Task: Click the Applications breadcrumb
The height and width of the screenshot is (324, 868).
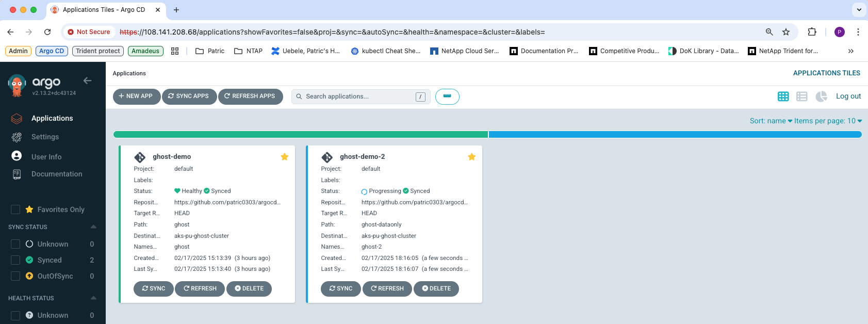Action: (x=129, y=73)
